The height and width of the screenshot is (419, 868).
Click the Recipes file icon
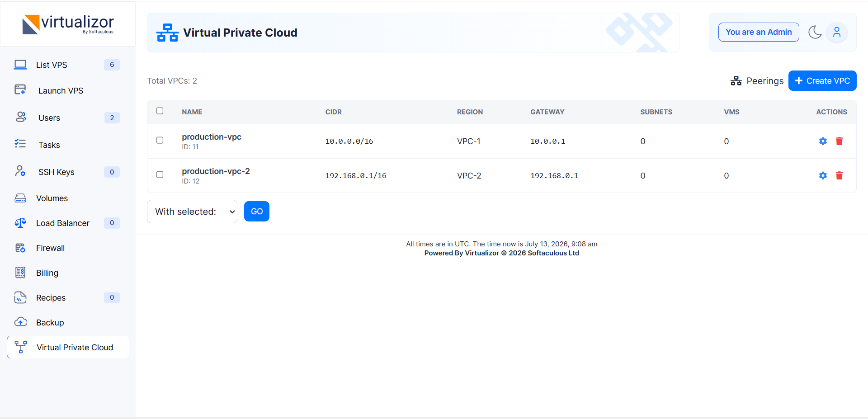point(20,297)
